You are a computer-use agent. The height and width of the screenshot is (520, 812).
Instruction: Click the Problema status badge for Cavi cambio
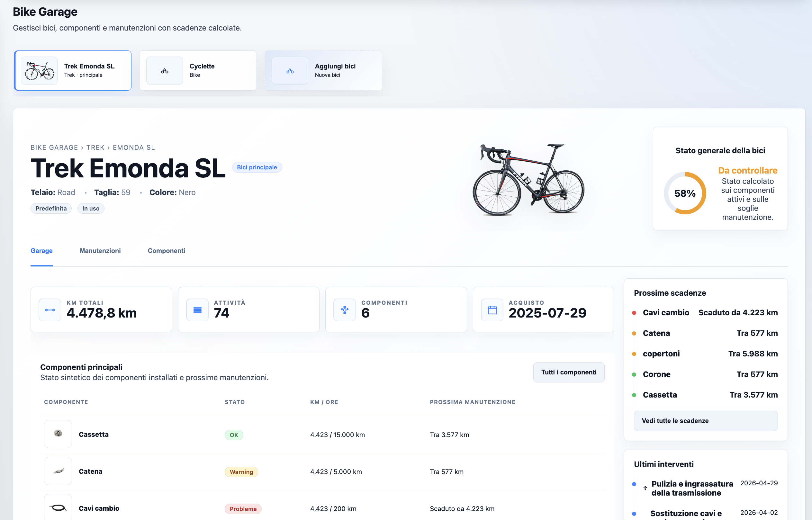tap(243, 509)
